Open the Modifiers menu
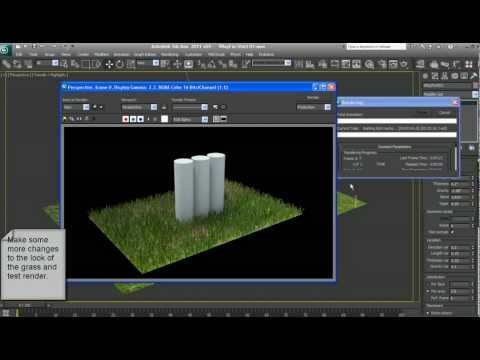Image resolution: width=480 pixels, height=360 pixels. (102, 54)
